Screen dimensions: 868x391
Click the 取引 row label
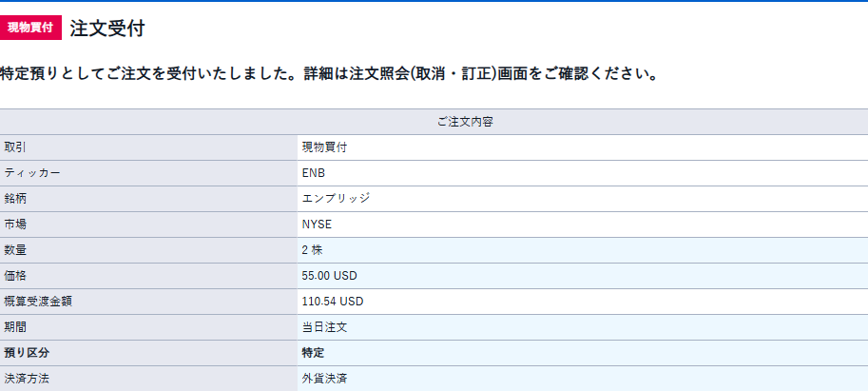pos(15,147)
